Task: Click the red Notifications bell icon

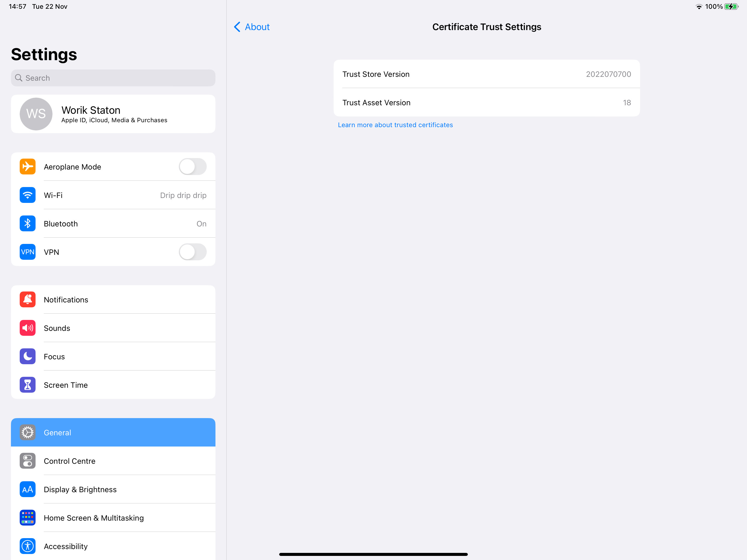Action: [27, 300]
